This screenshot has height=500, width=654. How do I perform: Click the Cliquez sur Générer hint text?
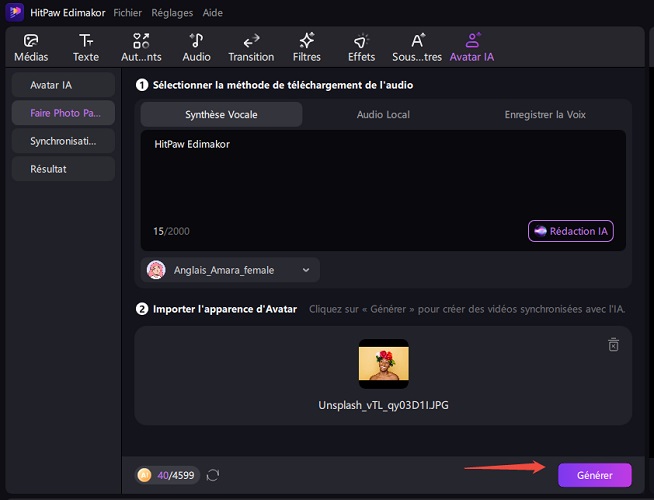tap(467, 309)
